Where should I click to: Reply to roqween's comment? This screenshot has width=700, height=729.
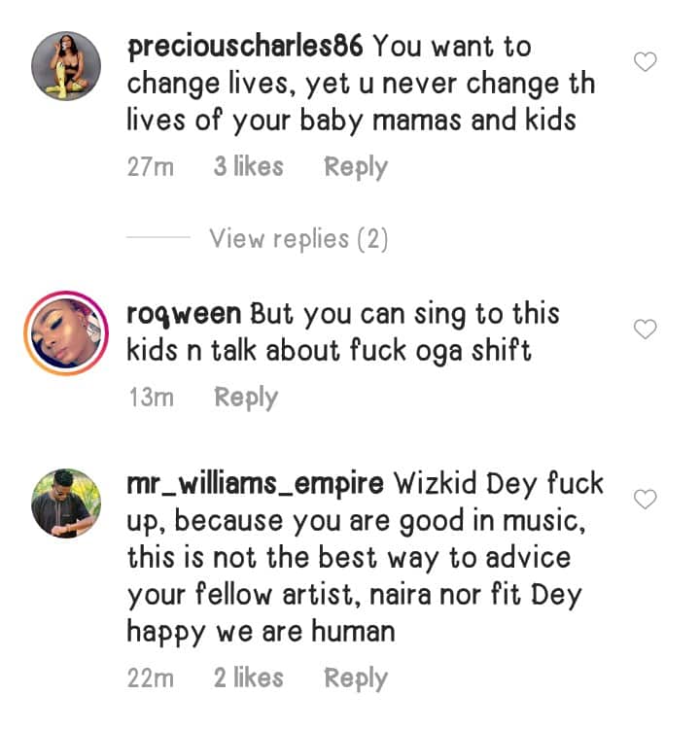[246, 398]
